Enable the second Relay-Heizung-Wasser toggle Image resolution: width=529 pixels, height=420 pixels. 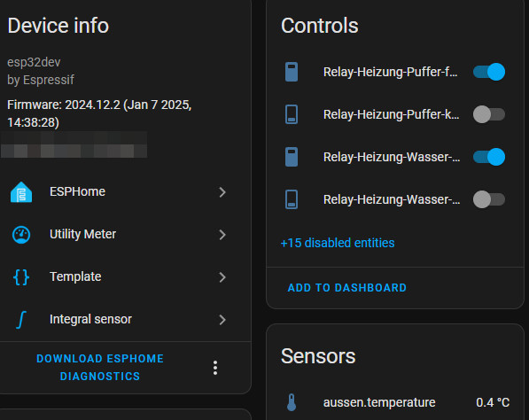[x=489, y=199]
